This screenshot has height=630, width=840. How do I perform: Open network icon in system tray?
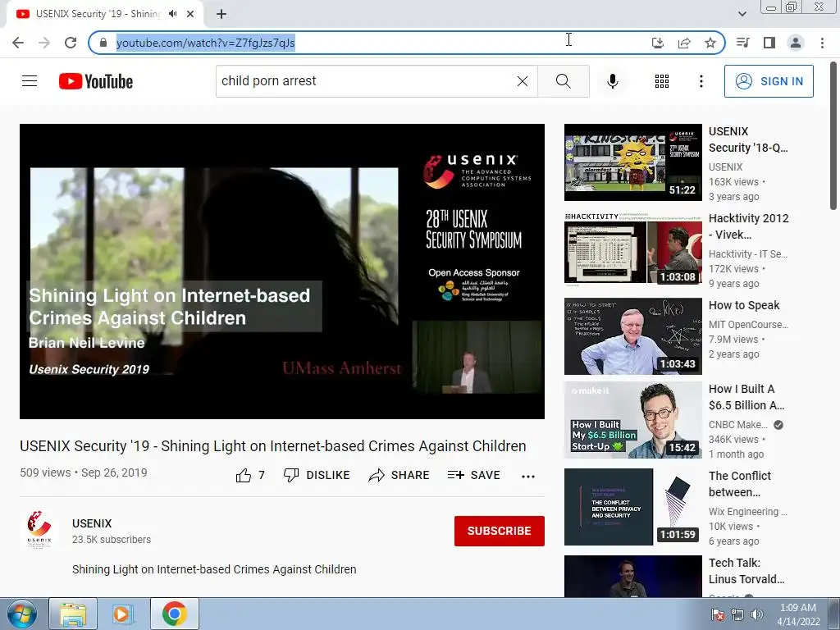pos(737,614)
